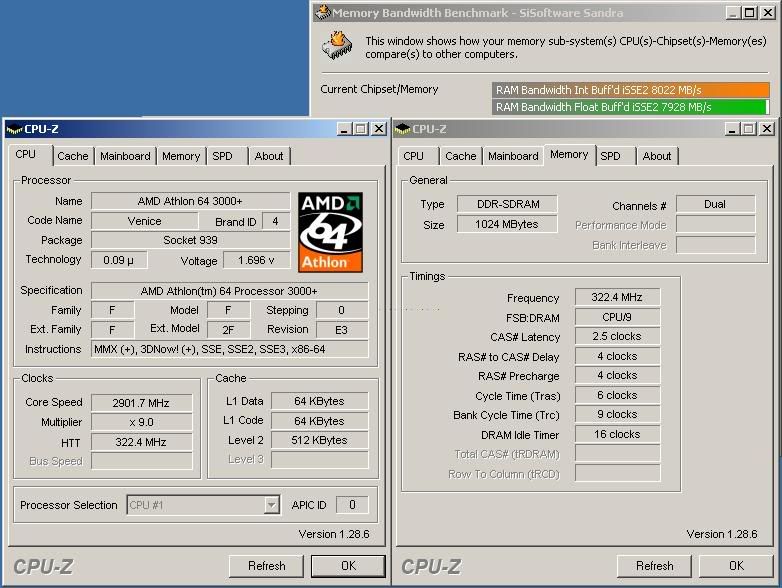Click the L1 Data value 64 KBytes

tap(320, 401)
